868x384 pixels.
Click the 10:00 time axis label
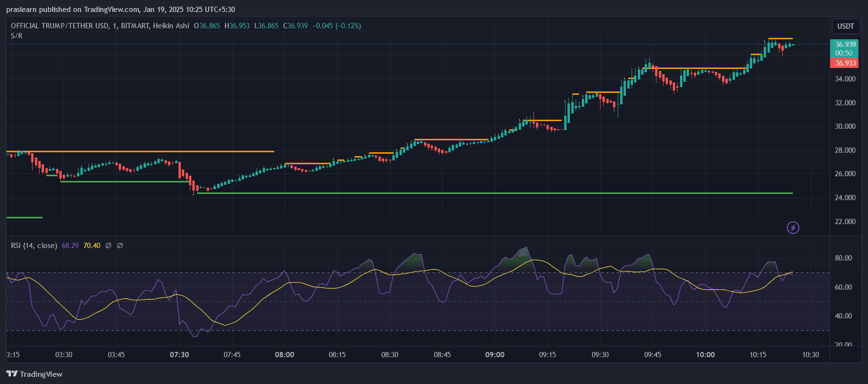(x=705, y=355)
